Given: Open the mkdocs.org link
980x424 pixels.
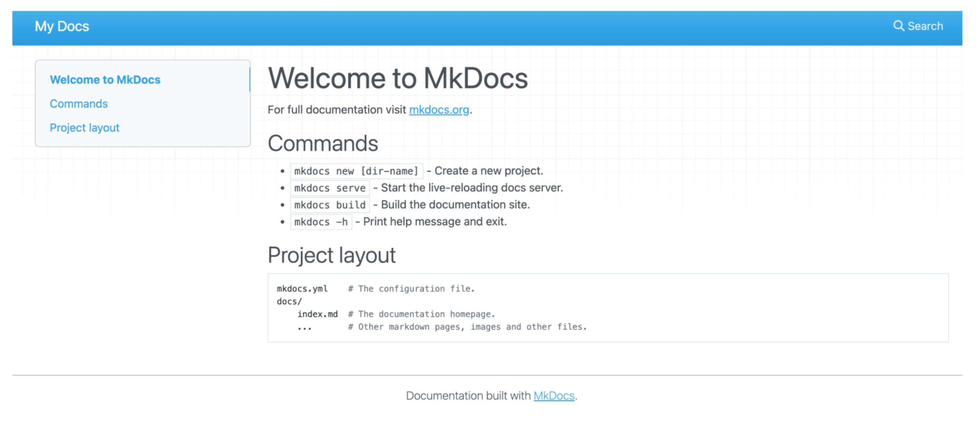Looking at the screenshot, I should [x=439, y=110].
